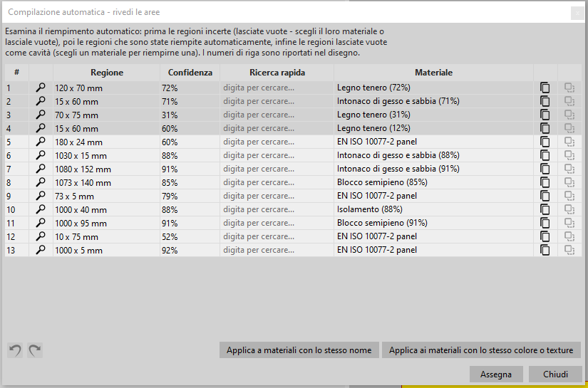
Task: Focus quick search field of row 9
Action: pyautogui.click(x=277, y=196)
